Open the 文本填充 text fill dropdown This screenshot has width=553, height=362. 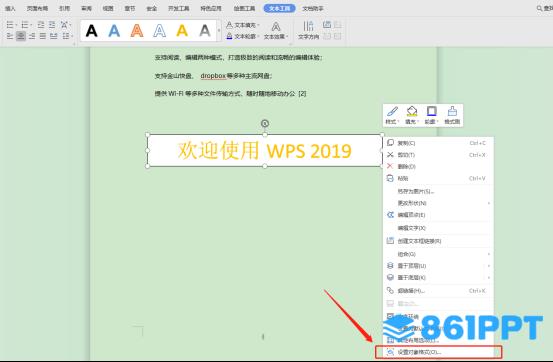(x=243, y=25)
